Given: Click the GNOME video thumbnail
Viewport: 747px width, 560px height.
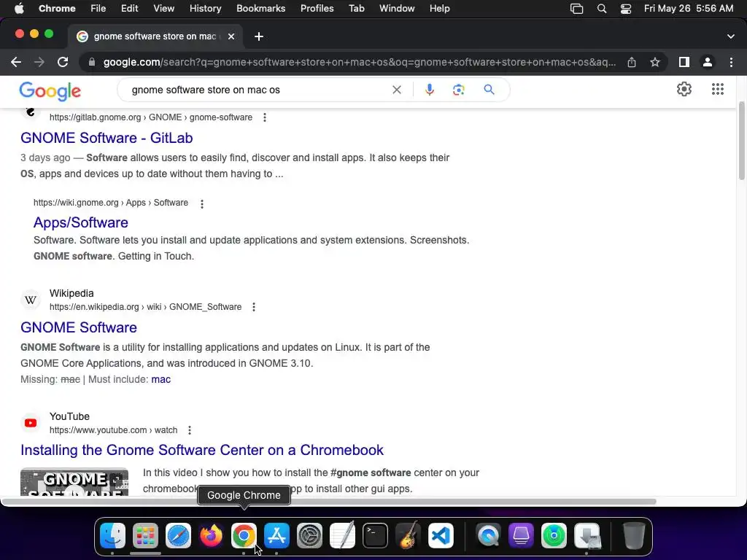Looking at the screenshot, I should [x=74, y=482].
